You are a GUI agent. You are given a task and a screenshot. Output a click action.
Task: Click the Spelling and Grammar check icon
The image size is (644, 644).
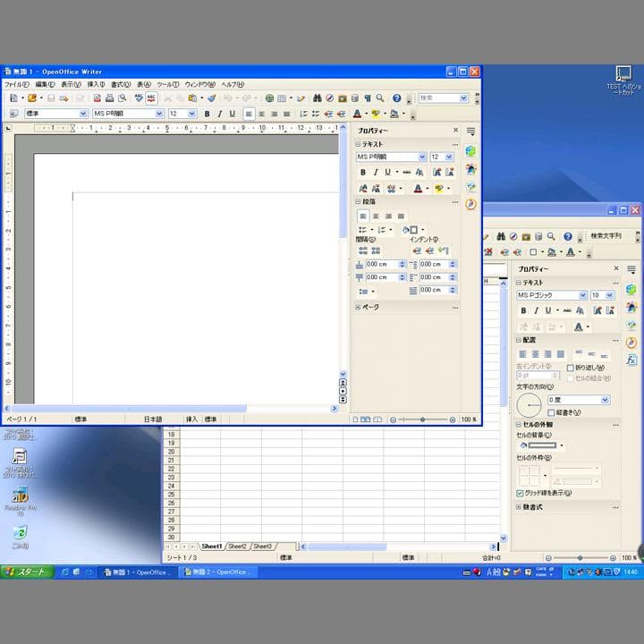(139, 98)
